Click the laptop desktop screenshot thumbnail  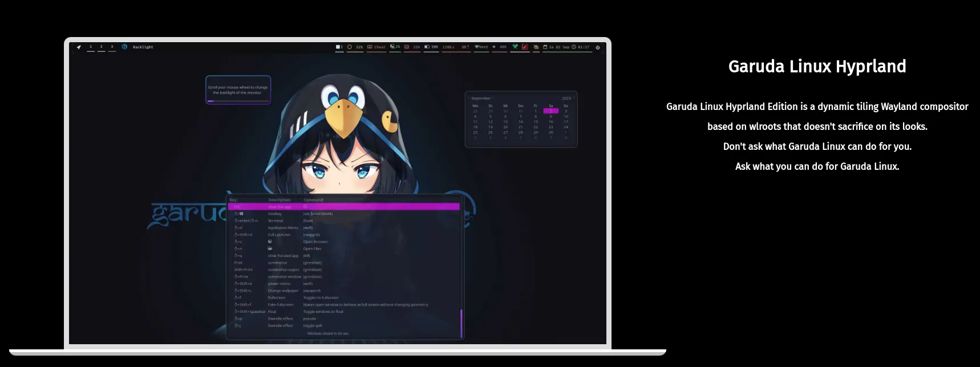point(338,193)
